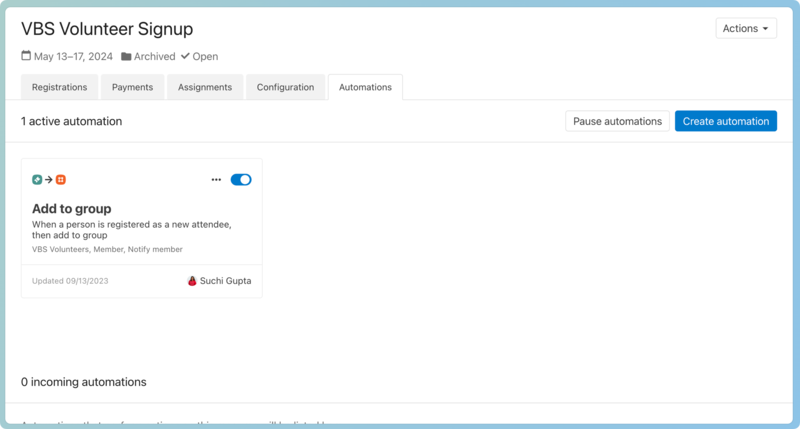This screenshot has width=800, height=429.
Task: Go to the Assignments tab
Action: (x=205, y=87)
